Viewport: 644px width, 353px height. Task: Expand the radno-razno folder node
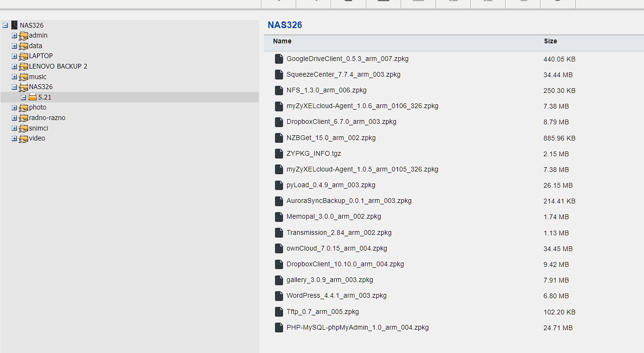pyautogui.click(x=14, y=118)
